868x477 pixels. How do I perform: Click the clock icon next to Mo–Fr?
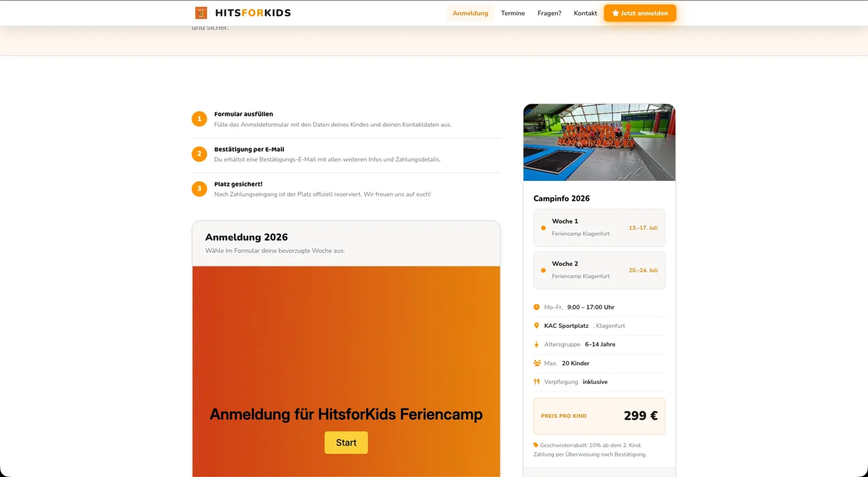tap(537, 307)
